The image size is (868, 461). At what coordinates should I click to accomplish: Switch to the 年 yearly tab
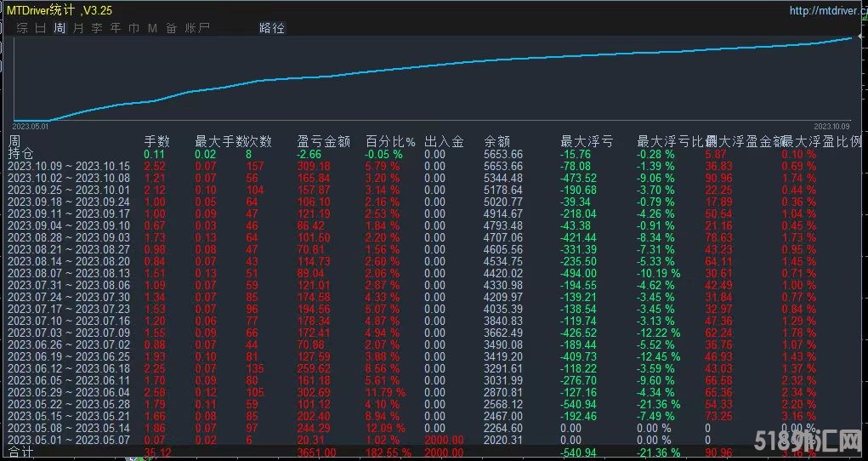116,28
